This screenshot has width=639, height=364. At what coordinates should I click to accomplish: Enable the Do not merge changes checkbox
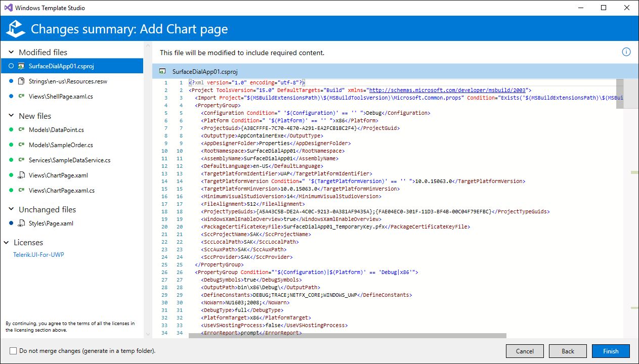click(x=13, y=351)
